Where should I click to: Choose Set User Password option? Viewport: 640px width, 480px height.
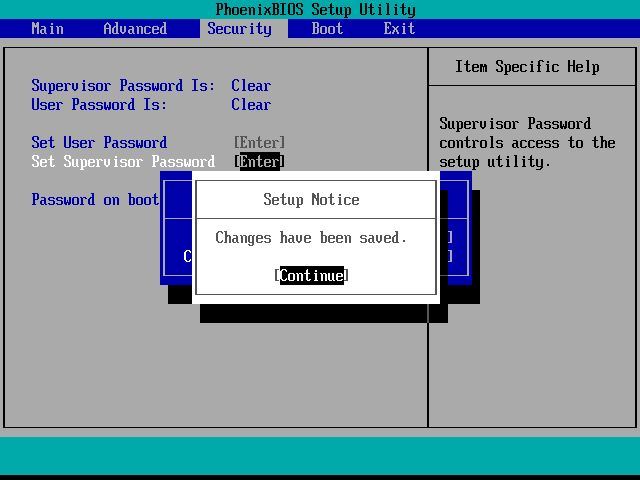tap(99, 142)
